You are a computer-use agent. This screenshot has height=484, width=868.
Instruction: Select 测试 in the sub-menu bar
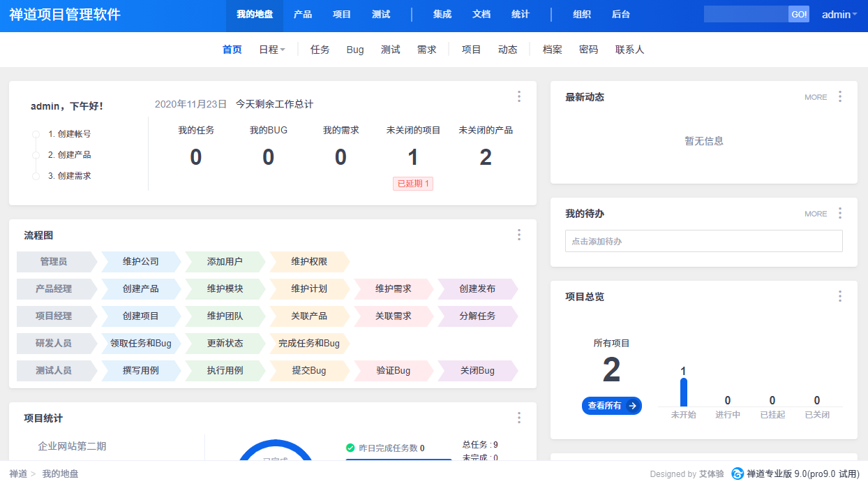tap(391, 50)
